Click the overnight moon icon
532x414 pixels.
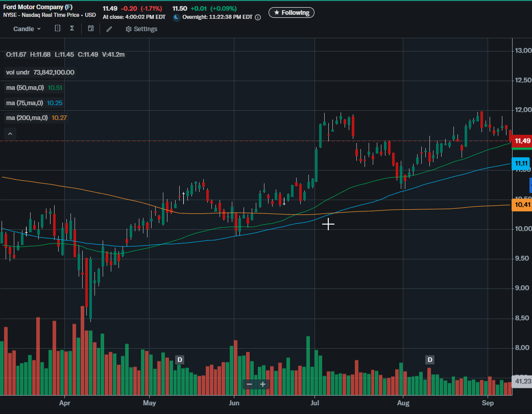177,17
